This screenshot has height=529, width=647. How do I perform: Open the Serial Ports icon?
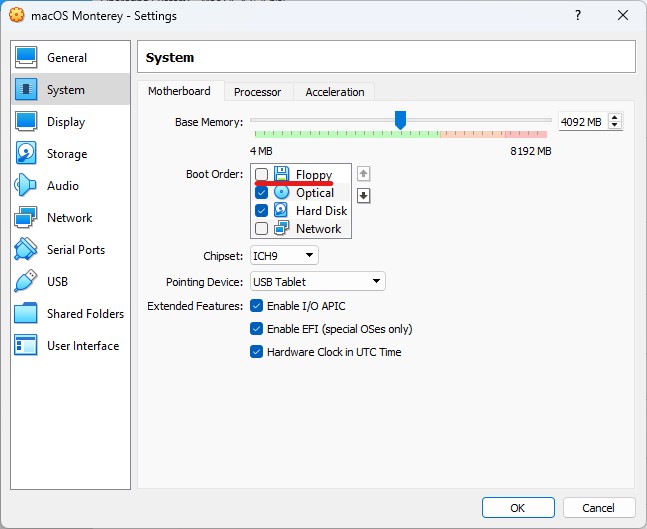(27, 250)
